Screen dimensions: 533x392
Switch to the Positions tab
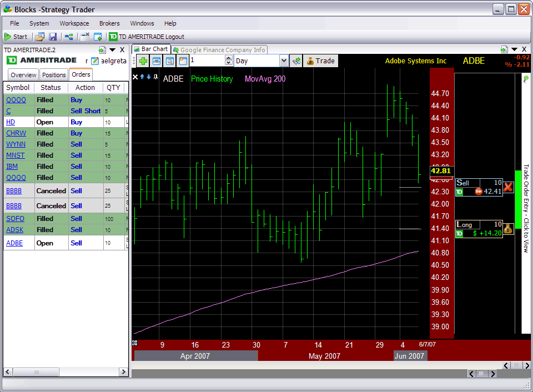(x=54, y=75)
